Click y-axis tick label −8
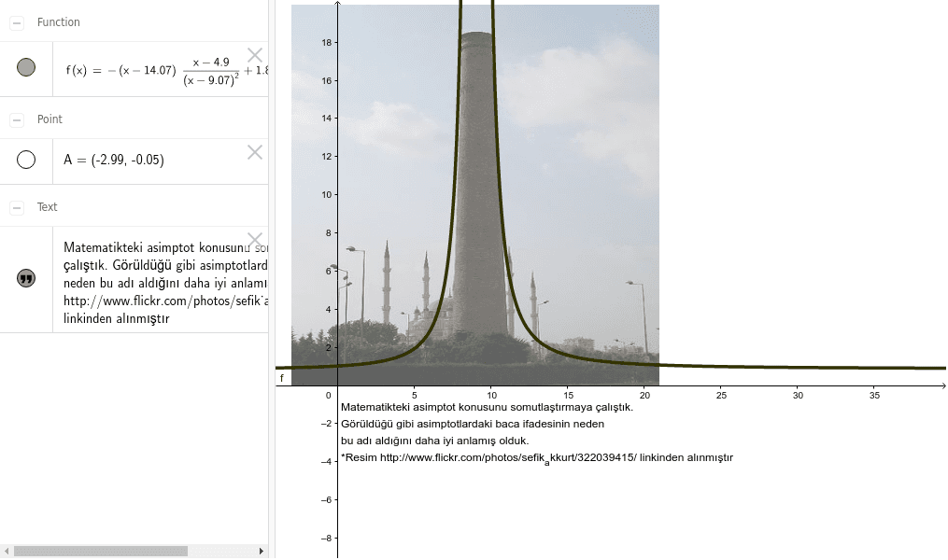Screen dimensions: 948x560 coord(327,539)
